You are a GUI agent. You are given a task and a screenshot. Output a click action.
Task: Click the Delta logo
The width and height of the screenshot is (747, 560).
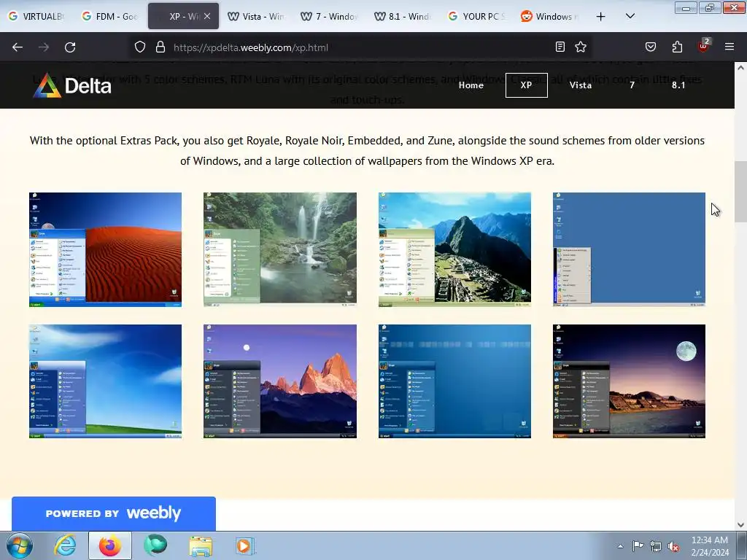pyautogui.click(x=72, y=86)
